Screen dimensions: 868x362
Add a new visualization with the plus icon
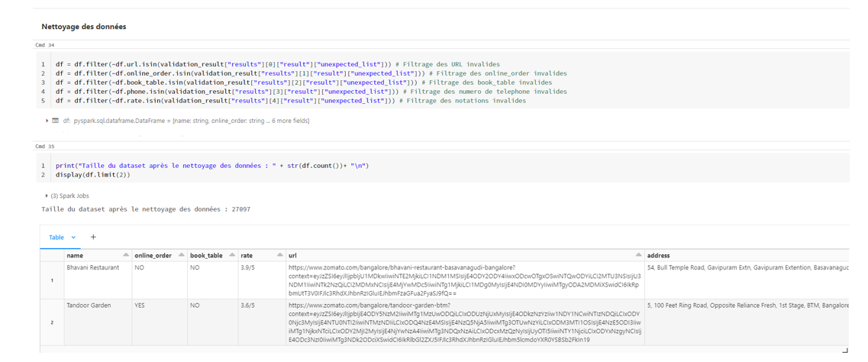click(x=93, y=237)
